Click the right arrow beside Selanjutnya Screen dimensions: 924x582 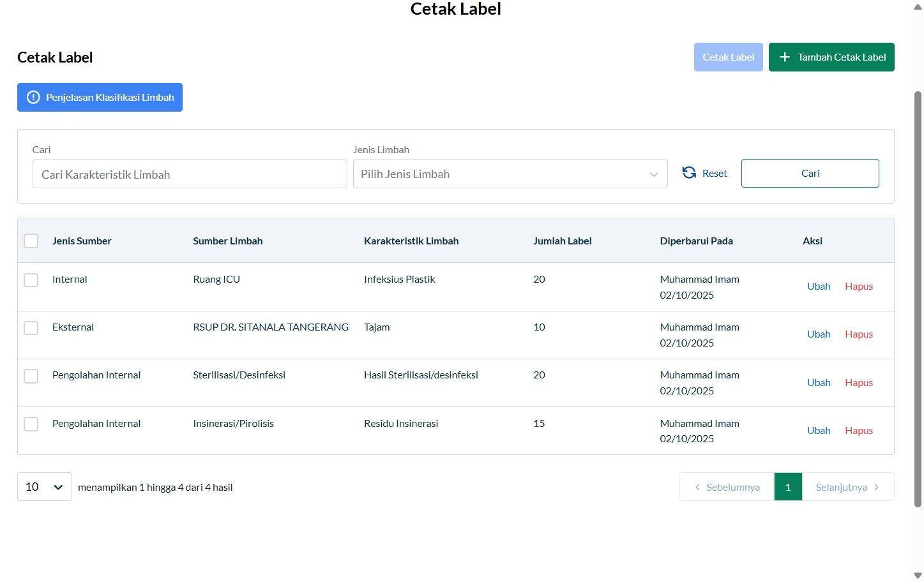(x=876, y=487)
